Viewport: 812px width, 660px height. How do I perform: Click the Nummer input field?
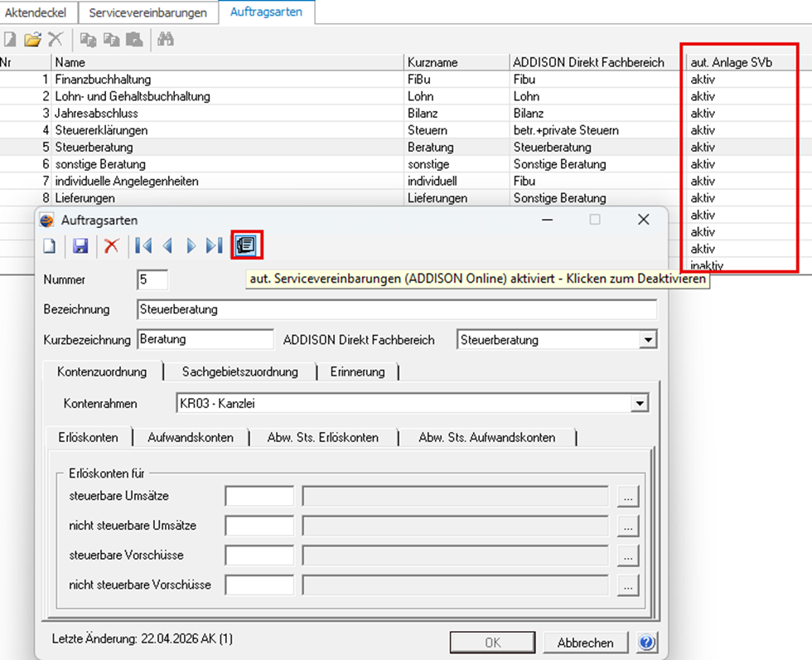click(152, 279)
